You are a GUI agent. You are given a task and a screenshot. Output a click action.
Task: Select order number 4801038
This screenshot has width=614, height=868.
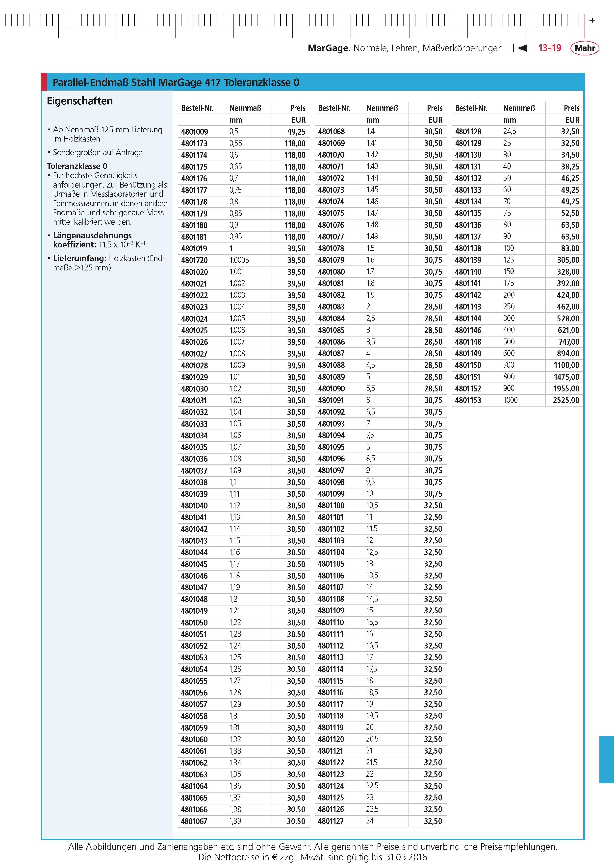point(194,482)
